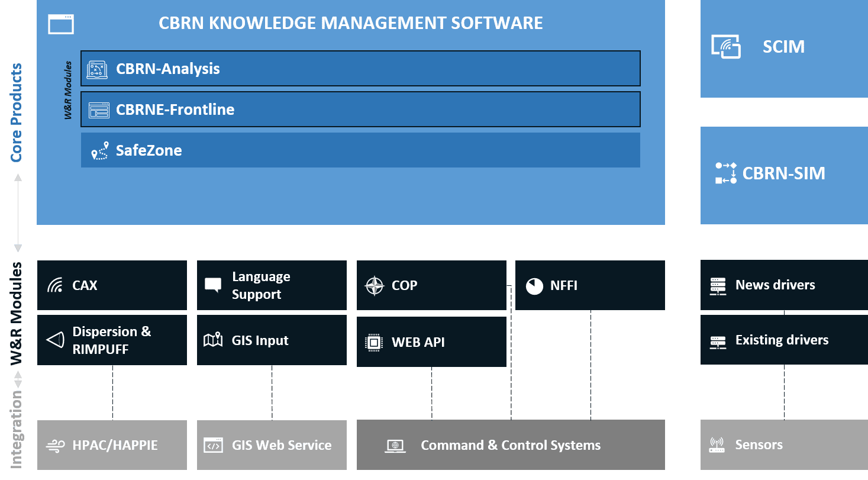868x480 pixels.
Task: Click the CBRN-Analysis laptop icon
Action: (97, 69)
